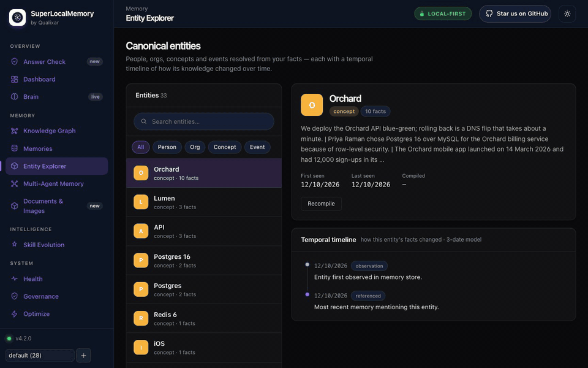Click the Knowledge Graph icon
This screenshot has height=368, width=588.
tap(14, 131)
